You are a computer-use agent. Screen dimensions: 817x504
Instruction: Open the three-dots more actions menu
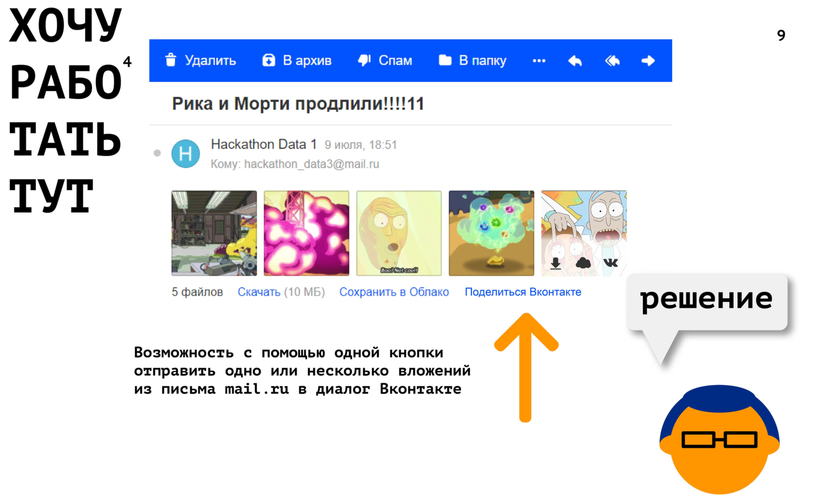539,61
